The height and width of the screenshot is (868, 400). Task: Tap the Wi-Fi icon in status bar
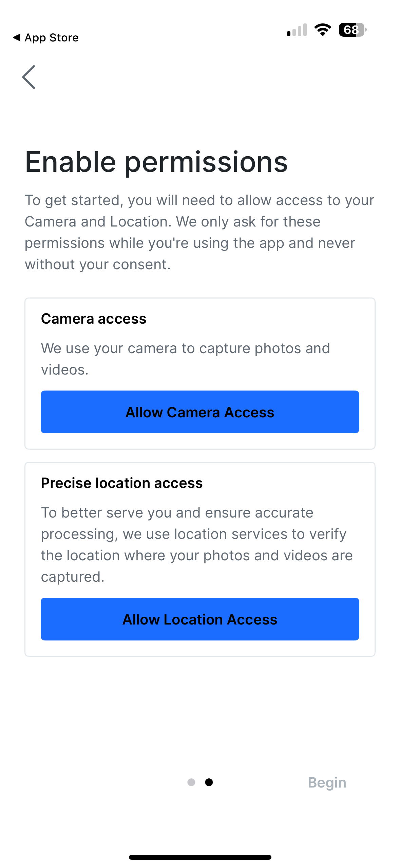(323, 30)
